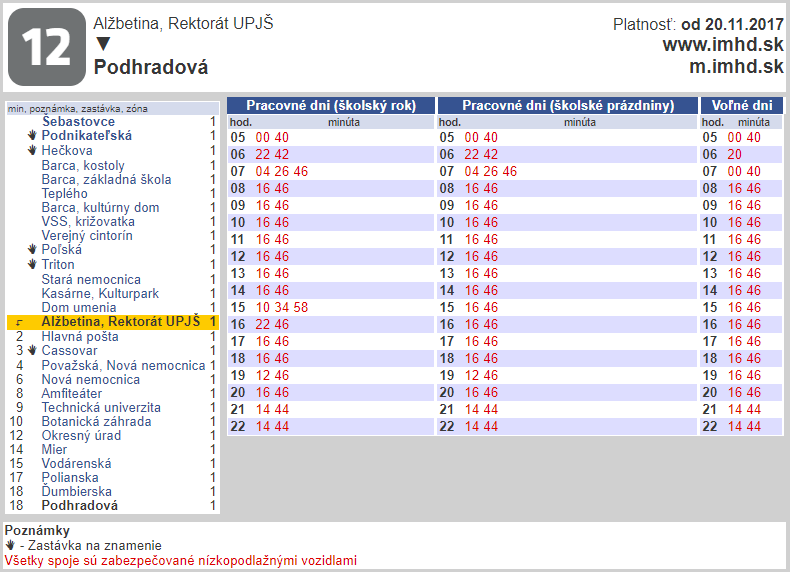This screenshot has height=572, width=790.
Task: Click the request-stop hand icon beside Poľská
Action: (x=33, y=249)
